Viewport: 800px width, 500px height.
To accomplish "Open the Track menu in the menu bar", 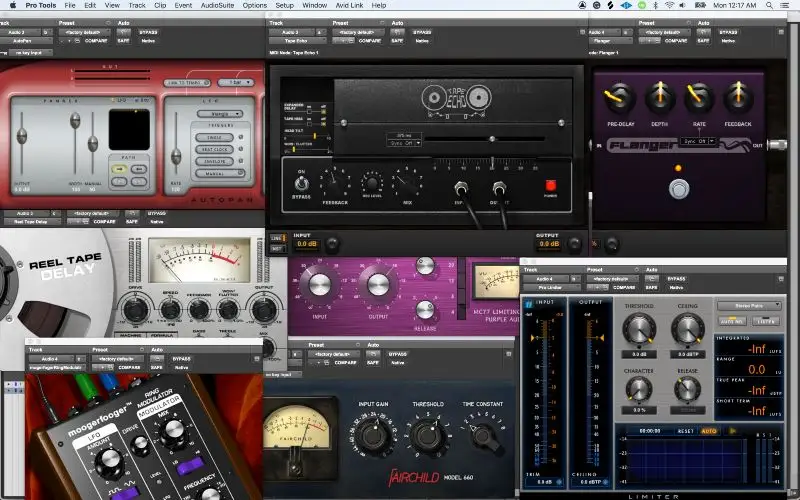I will click(x=136, y=5).
